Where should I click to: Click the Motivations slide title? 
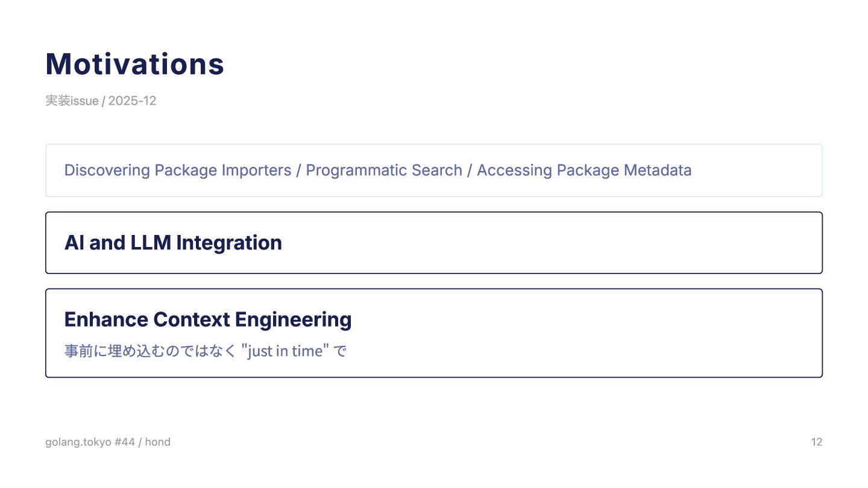[x=135, y=64]
